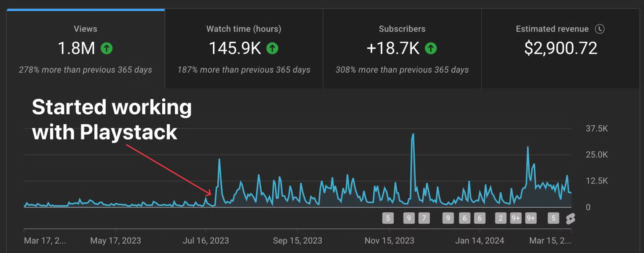The image size is (644, 253).
Task: Open the Estimated revenue tab
Action: (x=560, y=49)
